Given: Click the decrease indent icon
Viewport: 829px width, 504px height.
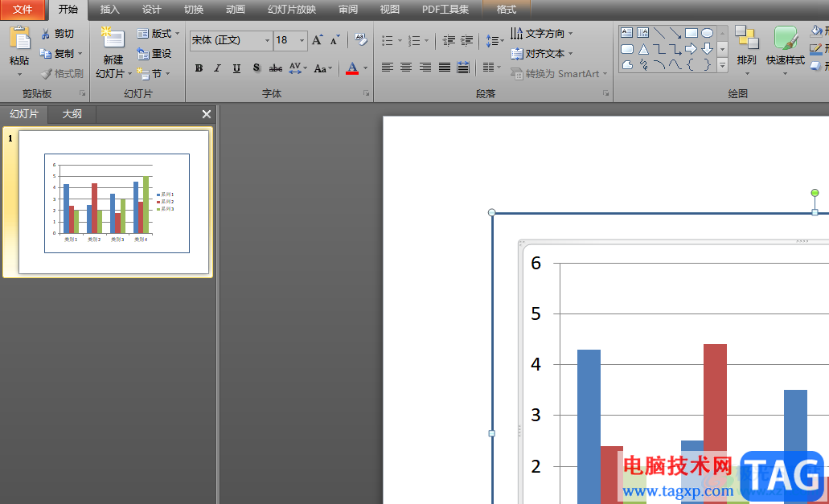Looking at the screenshot, I should coord(449,40).
